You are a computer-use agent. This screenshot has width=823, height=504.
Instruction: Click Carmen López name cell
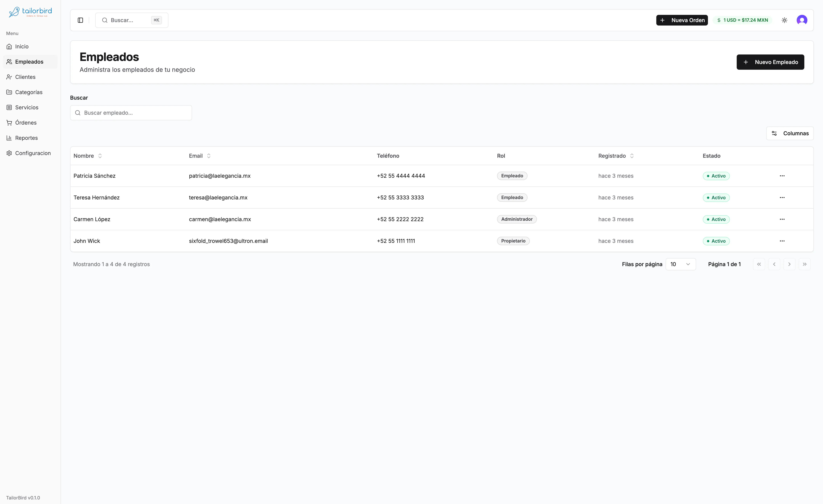92,219
